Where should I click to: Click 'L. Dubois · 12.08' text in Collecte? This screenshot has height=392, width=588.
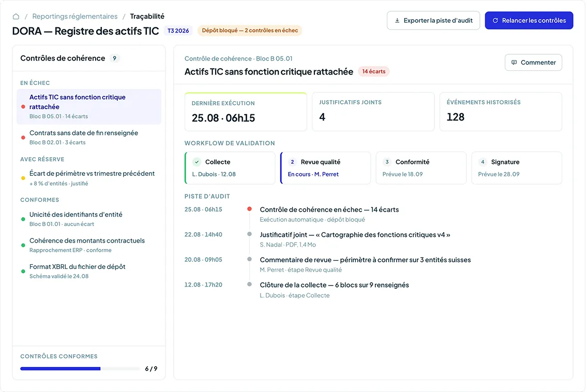tap(214, 174)
